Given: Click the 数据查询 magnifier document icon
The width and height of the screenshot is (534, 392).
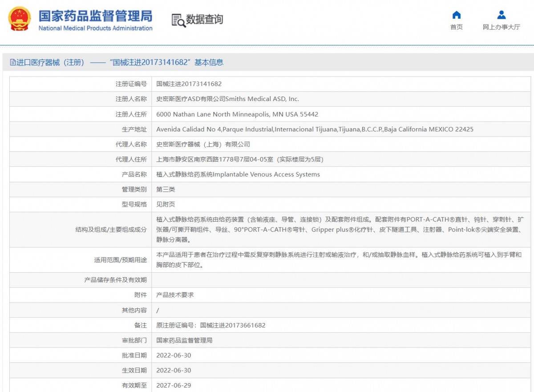Looking at the screenshot, I should coord(178,20).
